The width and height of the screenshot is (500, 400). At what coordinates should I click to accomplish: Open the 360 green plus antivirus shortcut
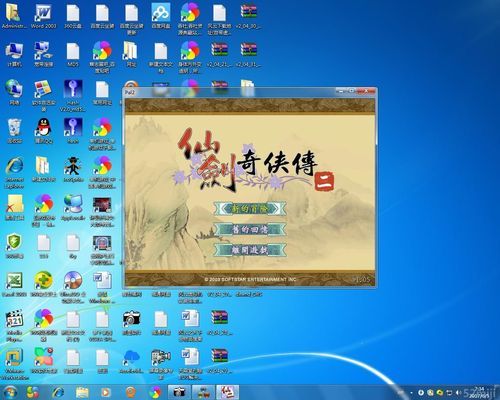tap(43, 284)
